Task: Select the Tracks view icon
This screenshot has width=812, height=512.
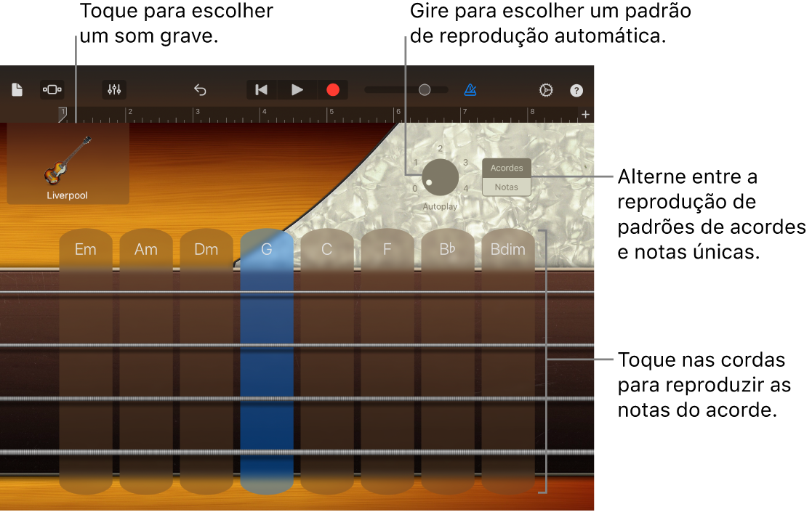Action: click(52, 89)
